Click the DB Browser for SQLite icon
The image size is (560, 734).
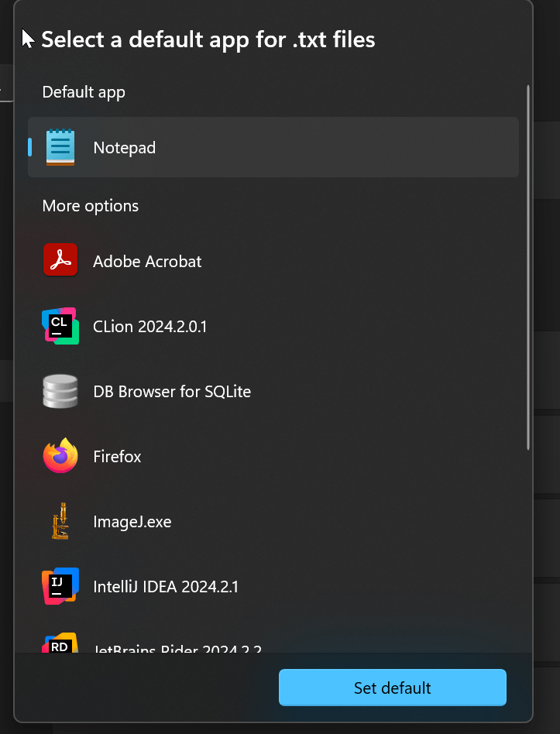click(60, 391)
